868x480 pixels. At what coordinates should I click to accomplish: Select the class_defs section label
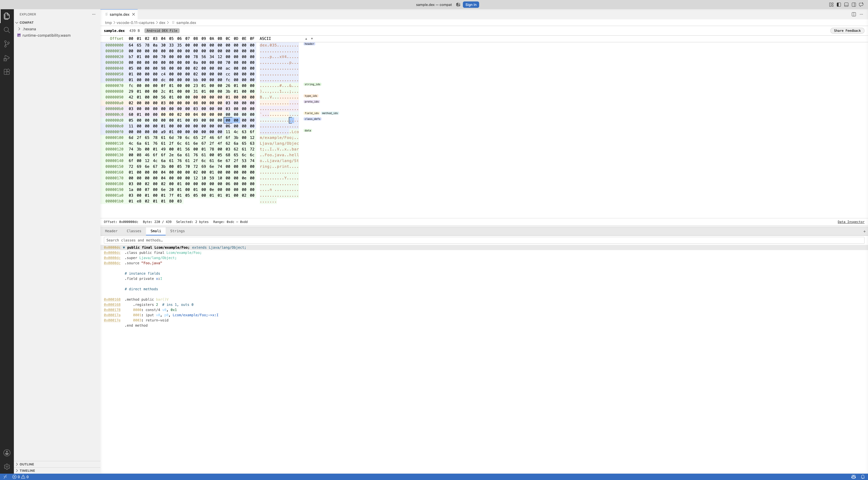pos(312,119)
